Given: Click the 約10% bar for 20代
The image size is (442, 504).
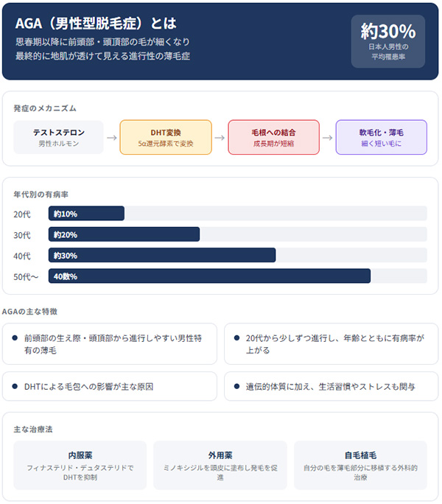Looking at the screenshot, I should point(86,214).
